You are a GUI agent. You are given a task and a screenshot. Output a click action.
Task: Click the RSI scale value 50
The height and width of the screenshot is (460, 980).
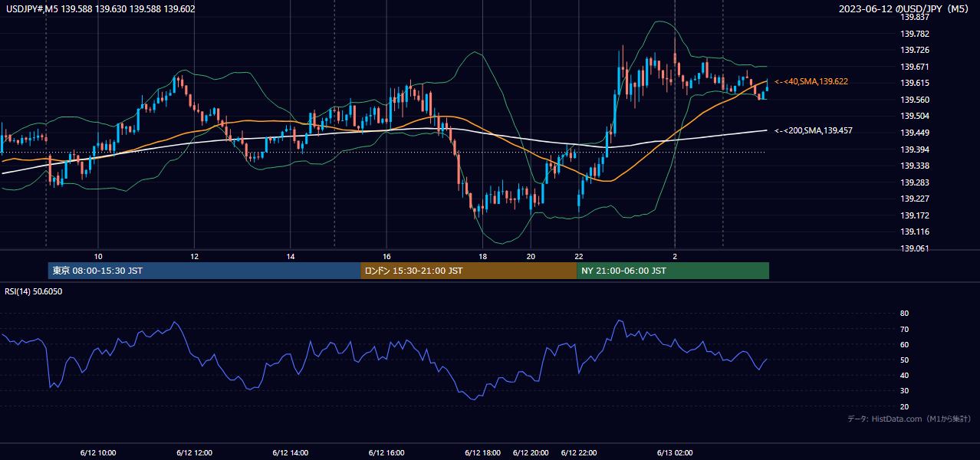coord(905,360)
